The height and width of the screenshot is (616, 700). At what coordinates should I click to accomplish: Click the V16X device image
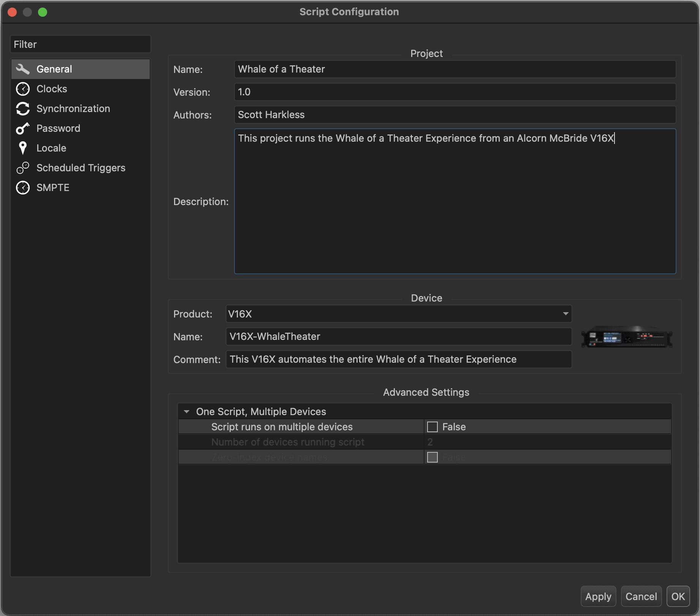627,337
